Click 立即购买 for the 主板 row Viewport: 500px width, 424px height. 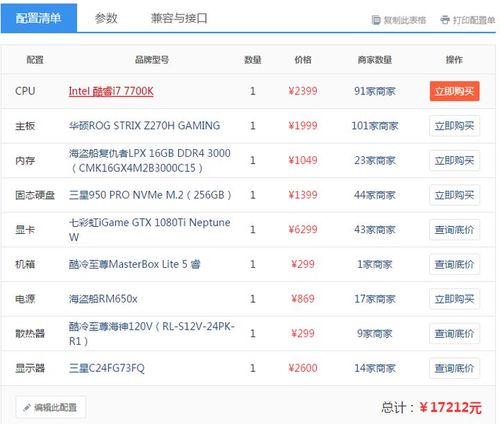(454, 126)
